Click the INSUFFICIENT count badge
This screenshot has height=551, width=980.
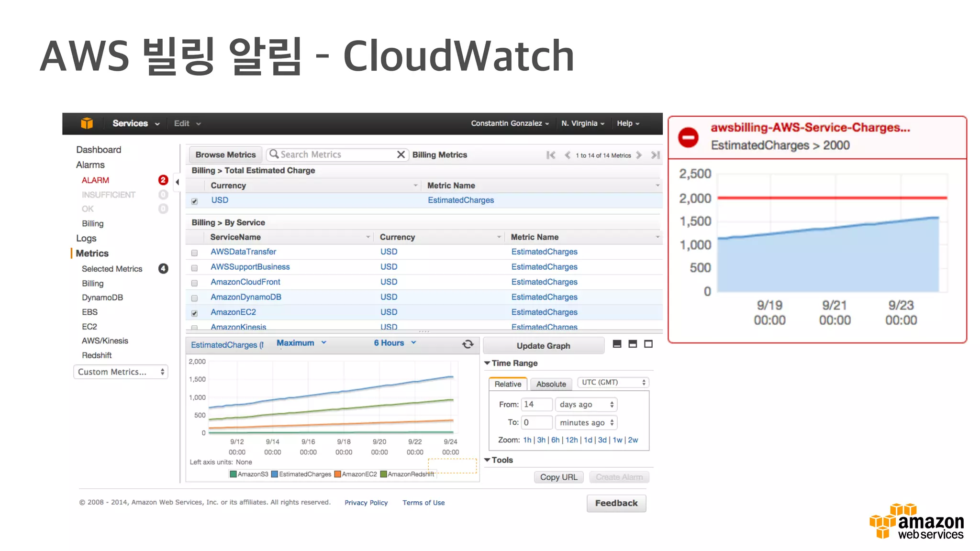click(163, 195)
